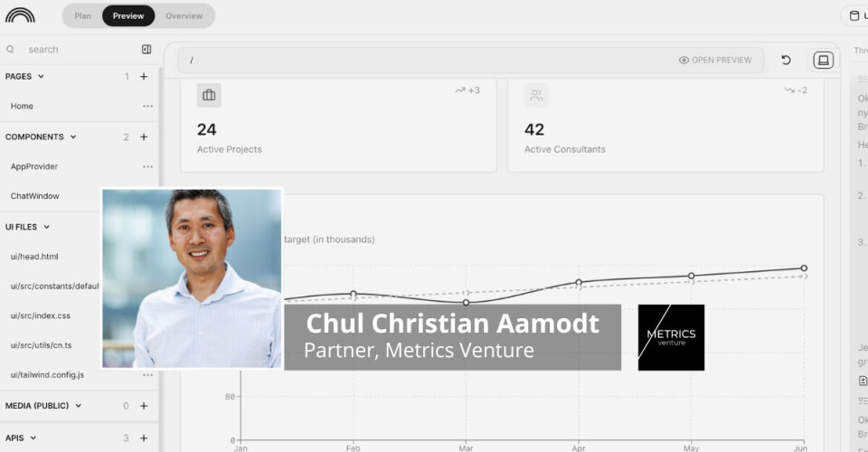Open ui/src/index.css file
868x452 pixels.
41,315
